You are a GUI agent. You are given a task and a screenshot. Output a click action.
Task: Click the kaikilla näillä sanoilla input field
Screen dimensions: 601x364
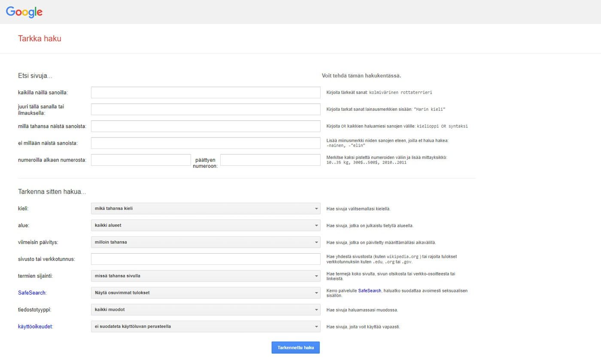click(205, 92)
